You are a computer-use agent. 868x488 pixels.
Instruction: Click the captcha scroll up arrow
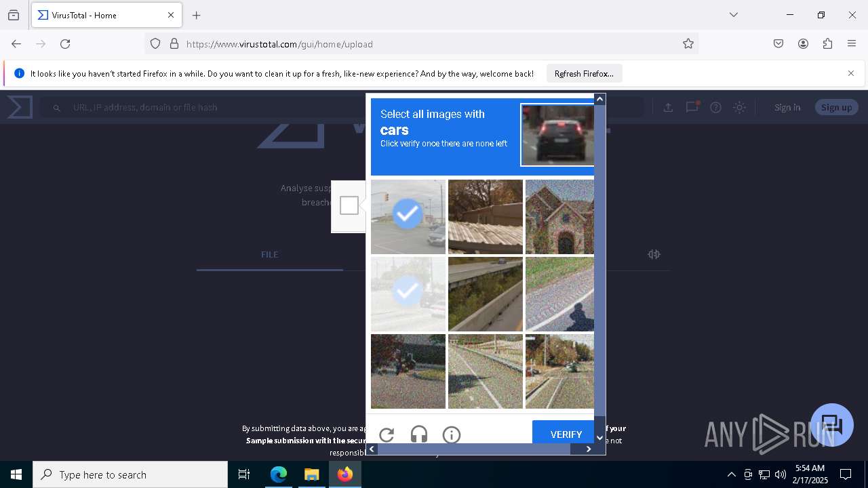tap(599, 99)
